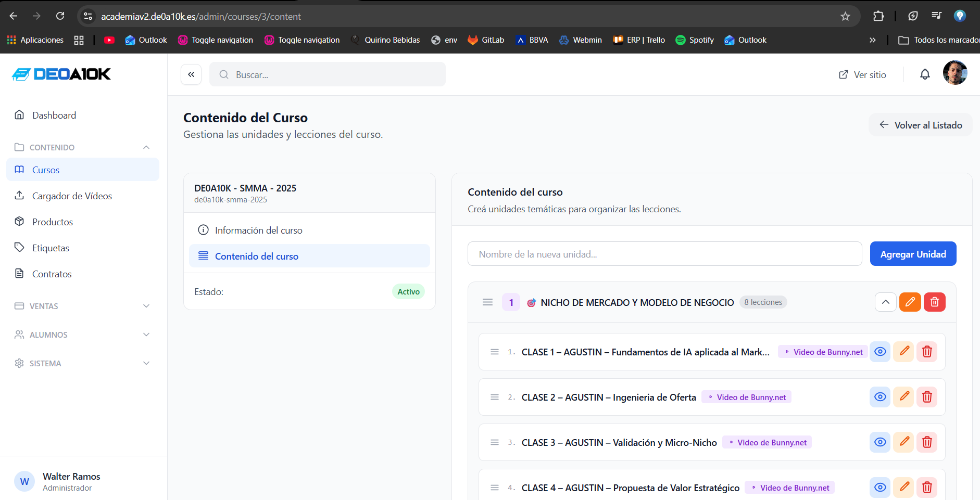Click drag handle of CLASE 4 row
This screenshot has width=980, height=500.
click(495, 488)
